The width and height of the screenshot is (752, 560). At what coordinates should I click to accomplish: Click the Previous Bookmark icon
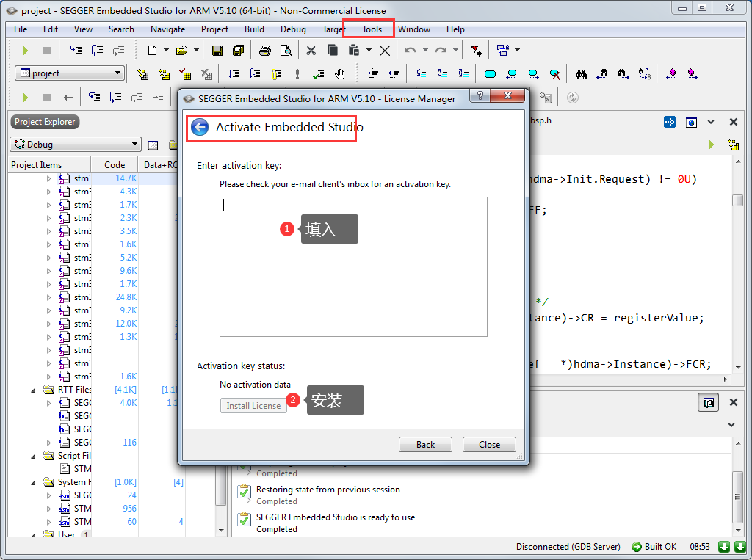[511, 74]
